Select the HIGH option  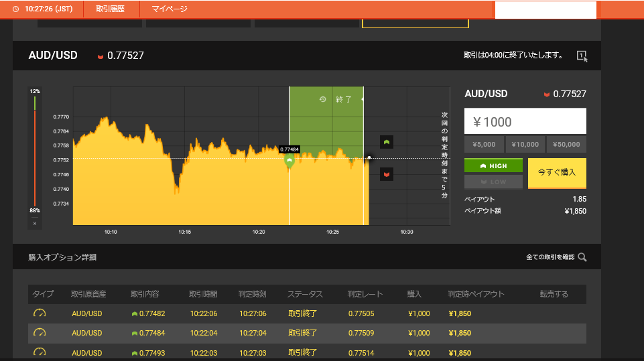point(493,165)
